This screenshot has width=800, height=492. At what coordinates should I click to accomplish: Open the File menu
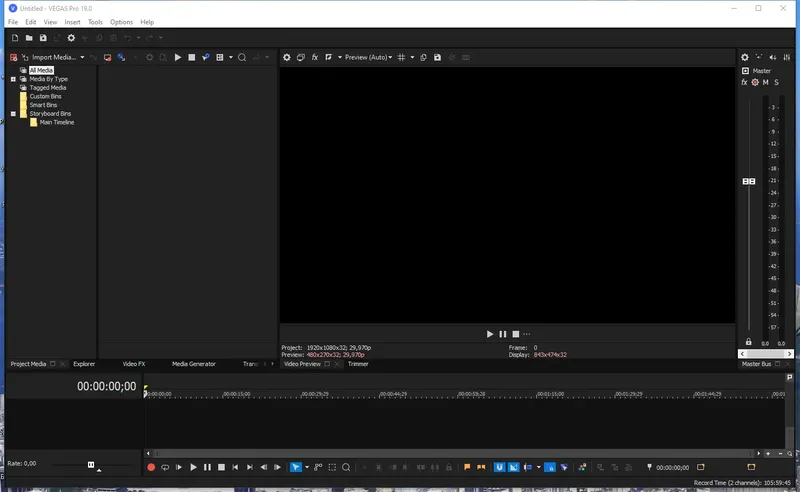pyautogui.click(x=13, y=22)
